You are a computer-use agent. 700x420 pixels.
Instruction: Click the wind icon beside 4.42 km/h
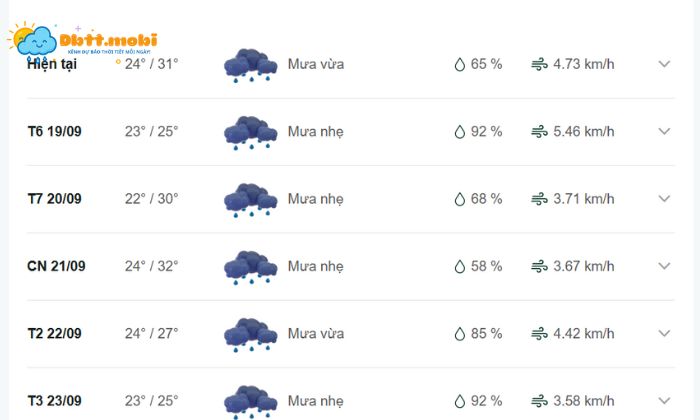point(539,333)
